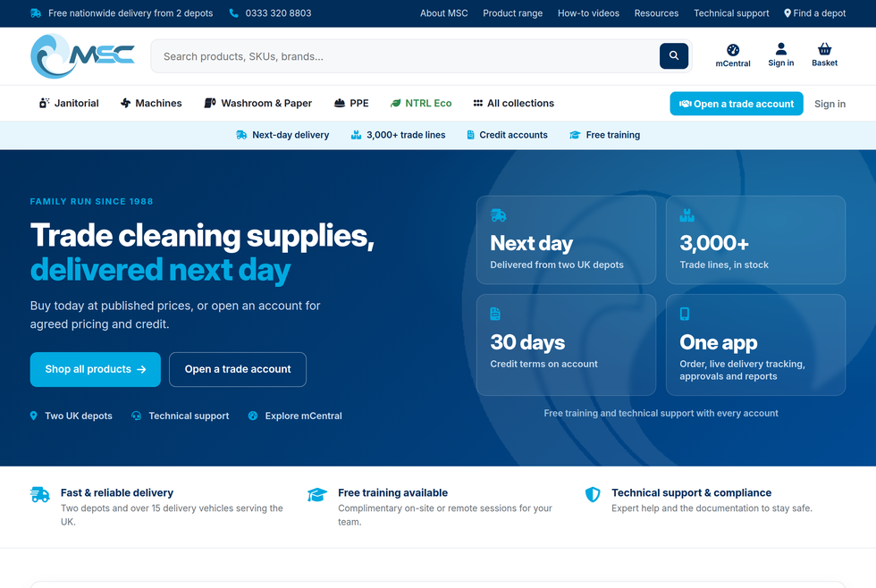Image resolution: width=876 pixels, height=588 pixels.
Task: Click the truck icon by Fast & reliable delivery
Action: 40,494
